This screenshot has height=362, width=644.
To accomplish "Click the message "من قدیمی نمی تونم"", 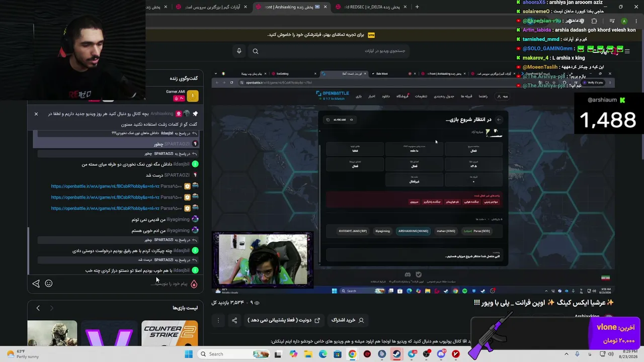I will 148,219.
